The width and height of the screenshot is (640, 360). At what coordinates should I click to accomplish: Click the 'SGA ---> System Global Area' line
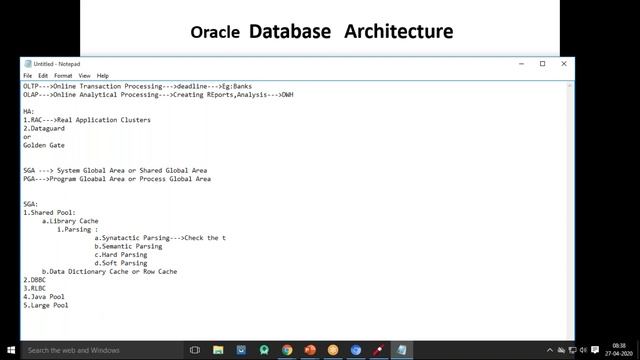point(115,171)
